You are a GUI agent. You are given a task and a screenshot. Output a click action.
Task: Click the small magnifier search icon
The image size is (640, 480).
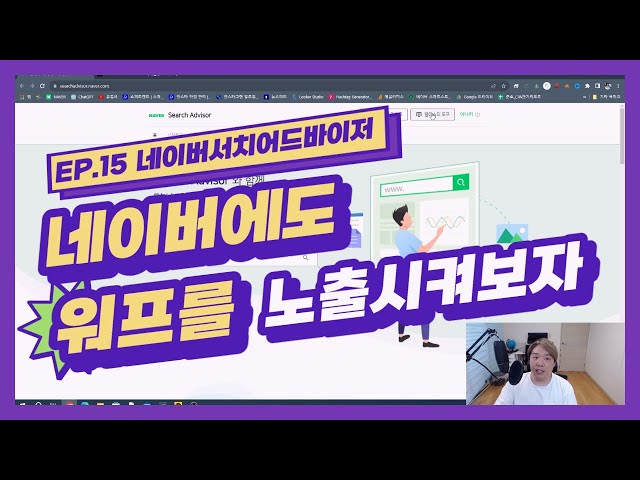coord(305,258)
